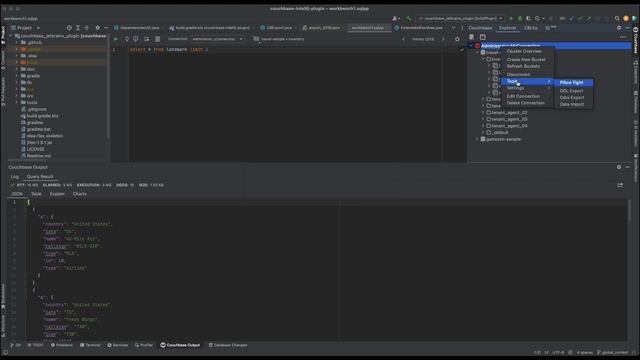Select Delete Connection menu entry
This screenshot has height=360, width=640.
pos(527,103)
